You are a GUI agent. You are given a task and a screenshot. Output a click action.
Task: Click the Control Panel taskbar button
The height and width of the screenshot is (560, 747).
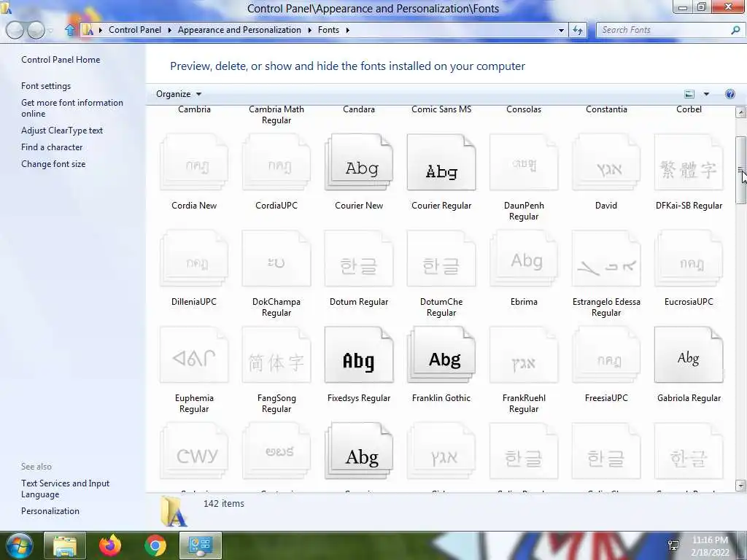pos(200,545)
